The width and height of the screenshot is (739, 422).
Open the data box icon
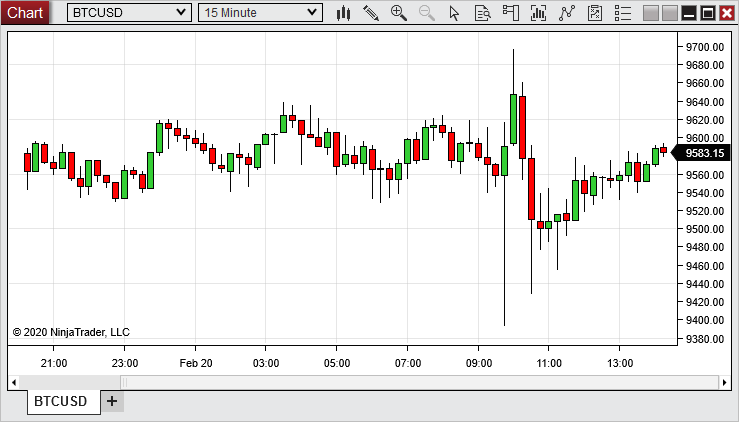tap(483, 13)
